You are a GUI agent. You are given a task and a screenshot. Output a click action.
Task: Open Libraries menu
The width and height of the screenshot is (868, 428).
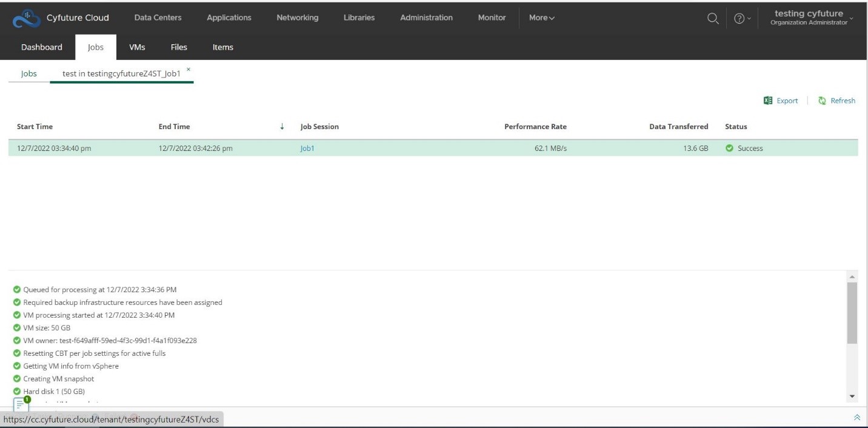point(359,18)
